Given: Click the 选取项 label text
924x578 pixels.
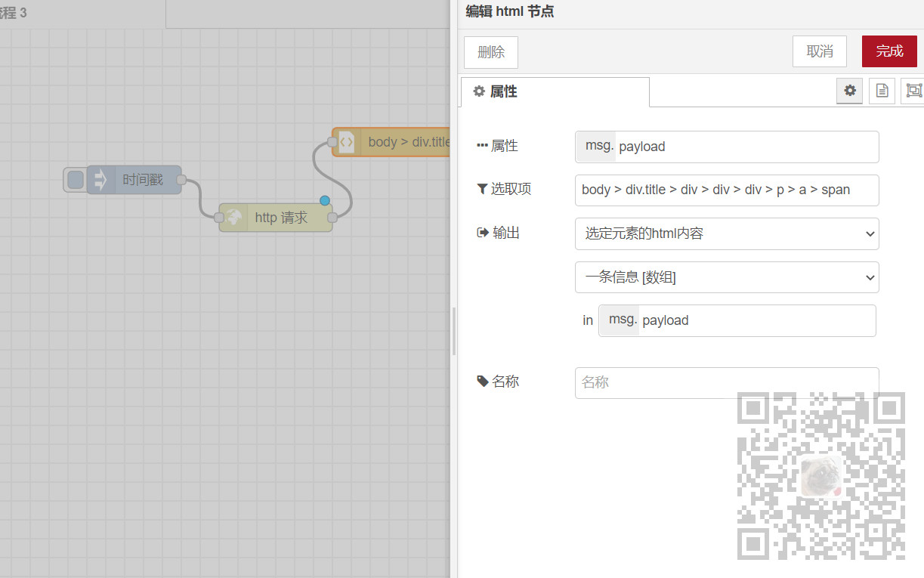Looking at the screenshot, I should pos(511,190).
